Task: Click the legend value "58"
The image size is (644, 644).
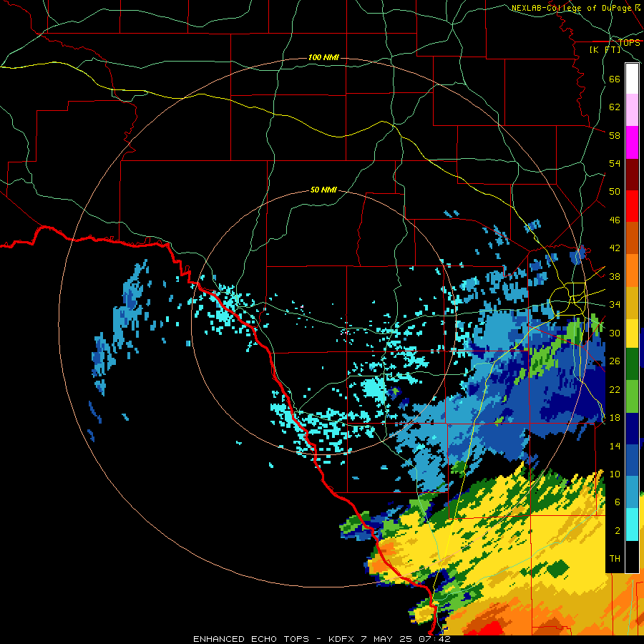Action: tap(615, 135)
